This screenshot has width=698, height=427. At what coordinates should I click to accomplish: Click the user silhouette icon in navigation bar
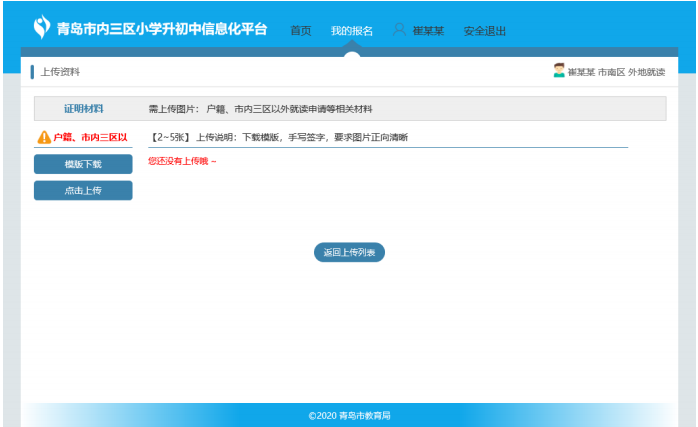[399, 30]
